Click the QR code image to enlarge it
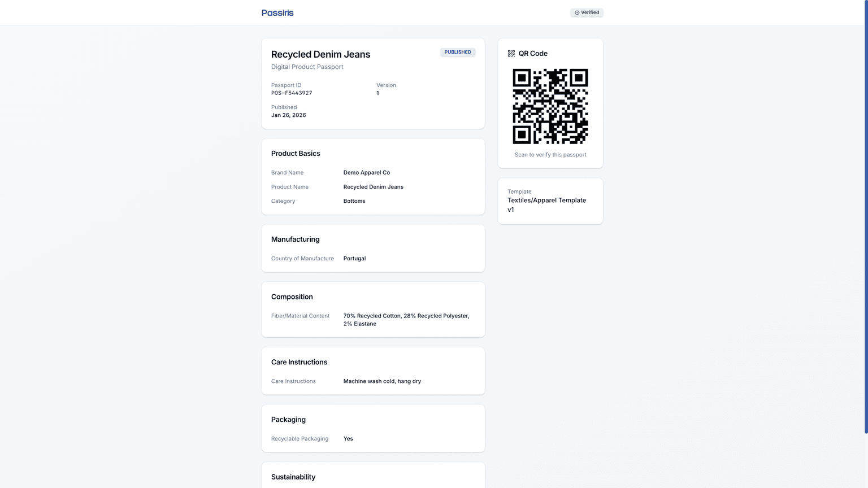Image resolution: width=868 pixels, height=488 pixels. pyautogui.click(x=550, y=106)
